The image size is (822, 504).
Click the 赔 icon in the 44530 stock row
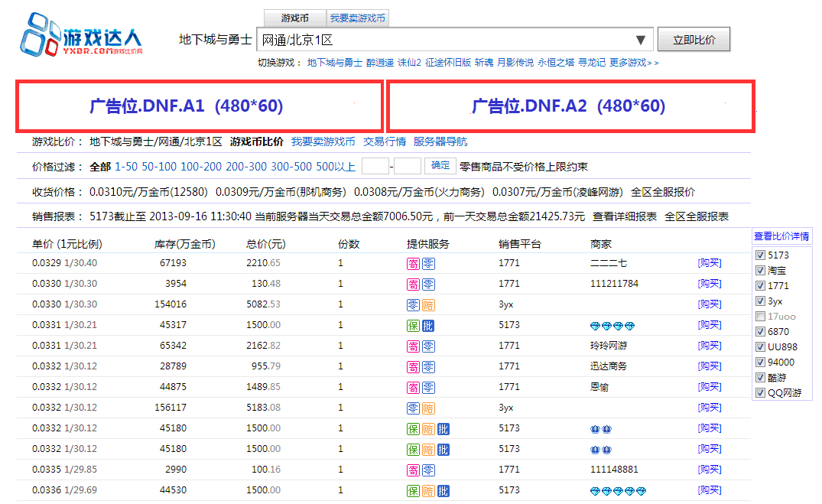pyautogui.click(x=428, y=491)
